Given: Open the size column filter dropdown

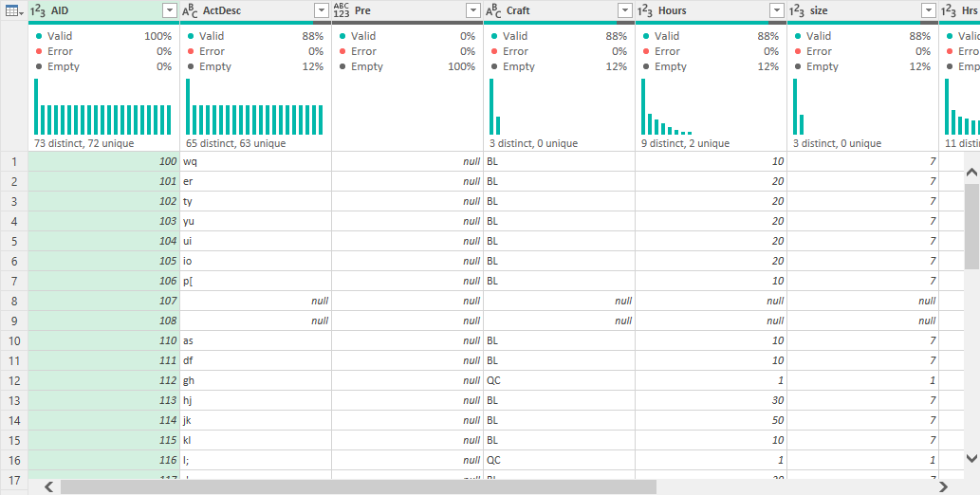Looking at the screenshot, I should click(929, 10).
